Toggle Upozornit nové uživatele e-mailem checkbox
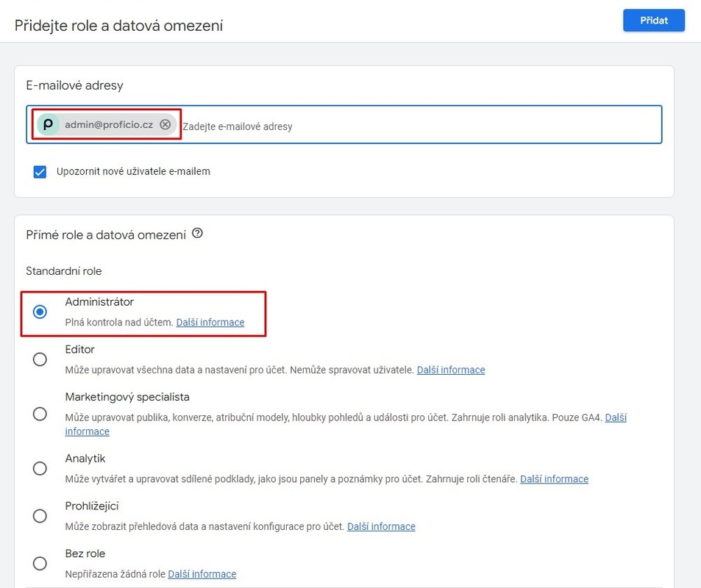This screenshot has height=588, width=701. [x=40, y=171]
